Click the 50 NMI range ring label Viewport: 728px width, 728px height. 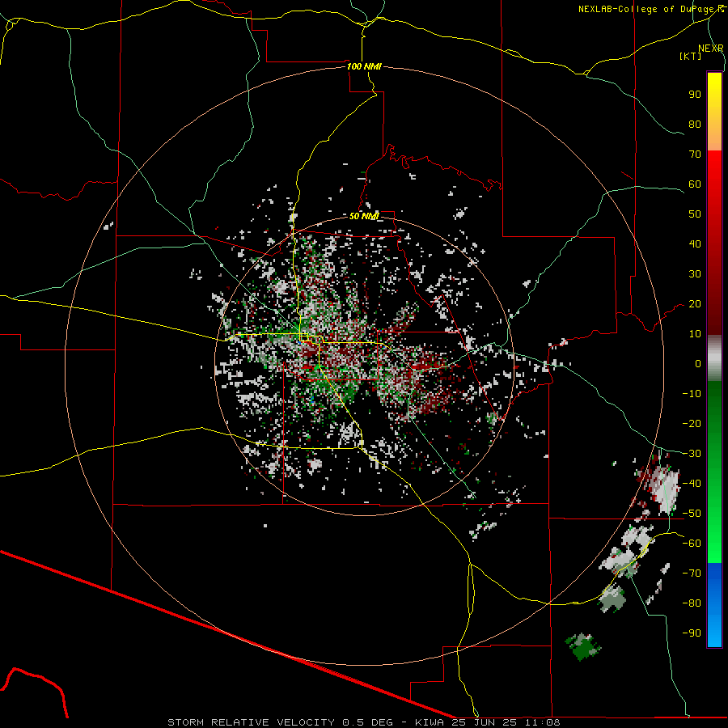tap(363, 216)
